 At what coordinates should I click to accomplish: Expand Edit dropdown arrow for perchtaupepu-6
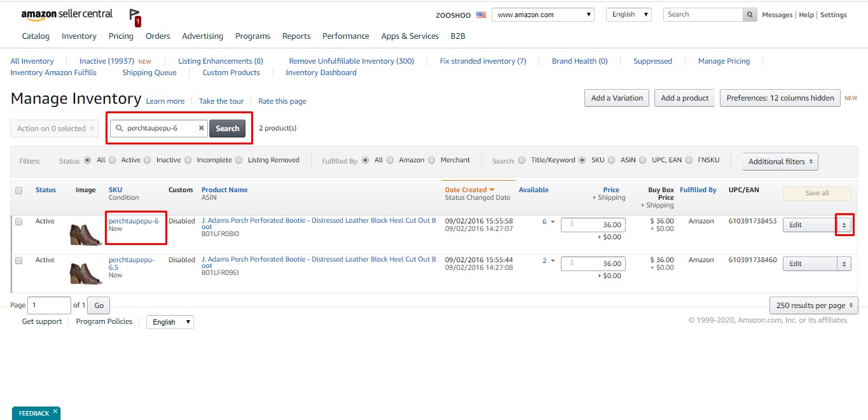pos(844,225)
